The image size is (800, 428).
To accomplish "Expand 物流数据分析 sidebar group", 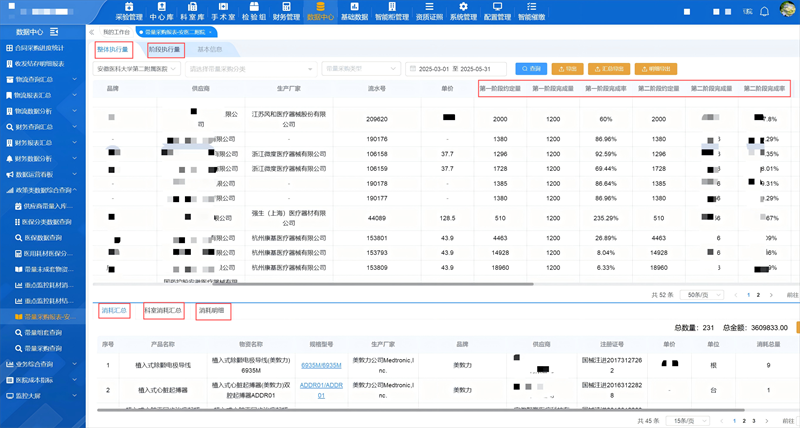I will (x=43, y=111).
